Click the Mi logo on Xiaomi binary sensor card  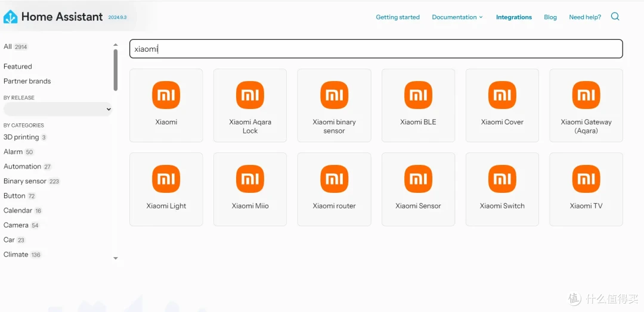[335, 95]
